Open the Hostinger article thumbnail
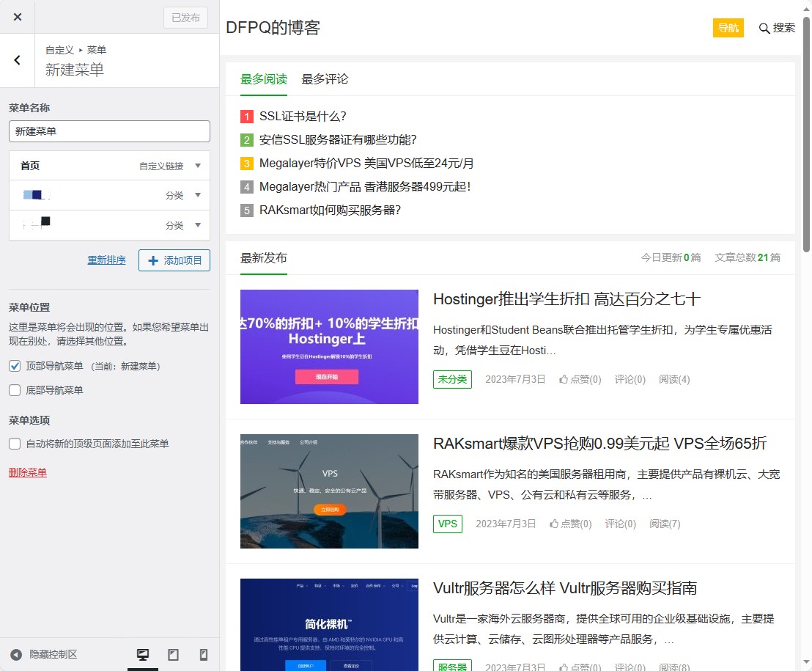 coord(329,347)
